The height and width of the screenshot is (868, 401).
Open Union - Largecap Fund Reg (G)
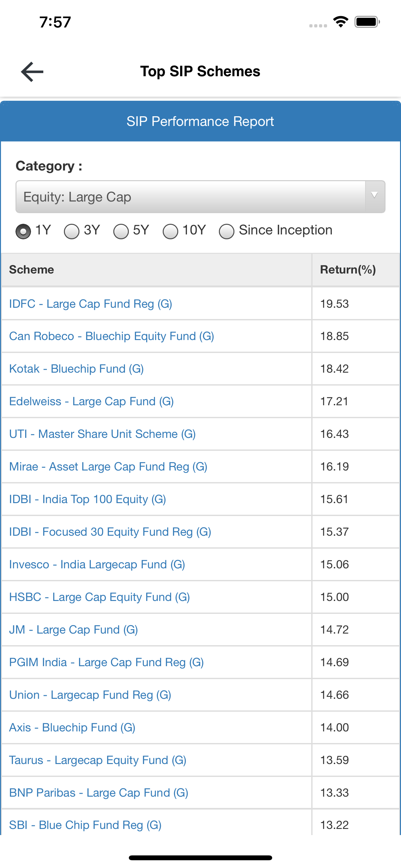coord(90,695)
